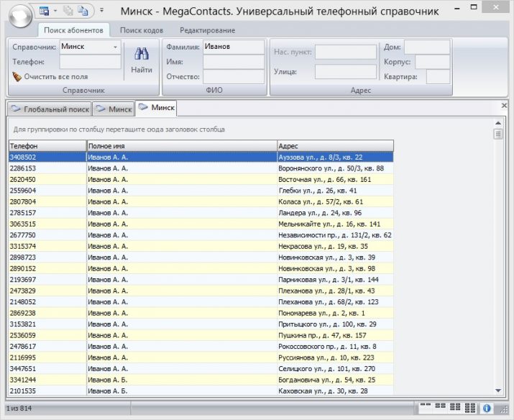Select the two-row view icon in status bar
514x420 pixels.
click(440, 406)
